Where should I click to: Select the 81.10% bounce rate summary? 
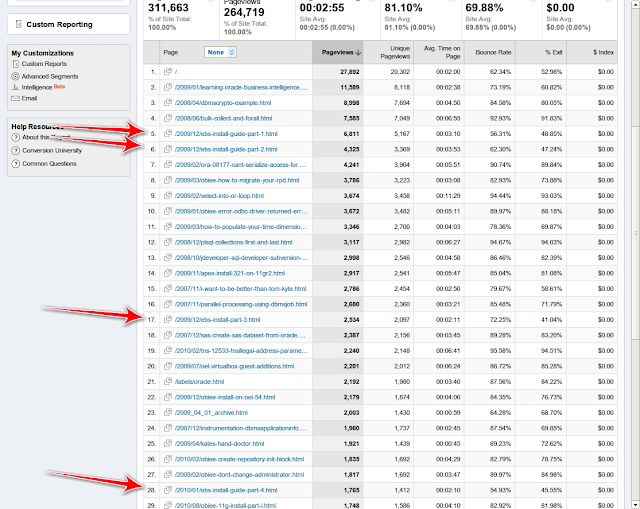(x=403, y=8)
